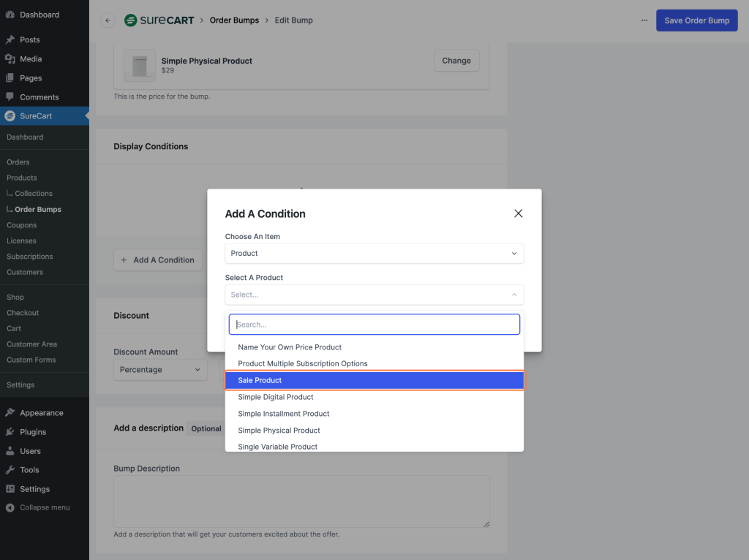Image resolution: width=749 pixels, height=560 pixels.
Task: Open the Percentage discount type dropdown
Action: [x=160, y=370]
